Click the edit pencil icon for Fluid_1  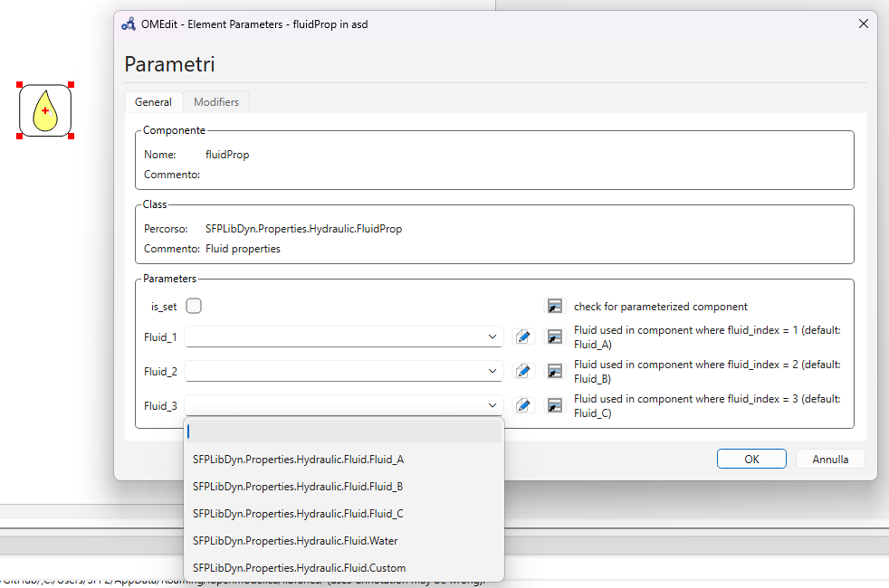[523, 337]
